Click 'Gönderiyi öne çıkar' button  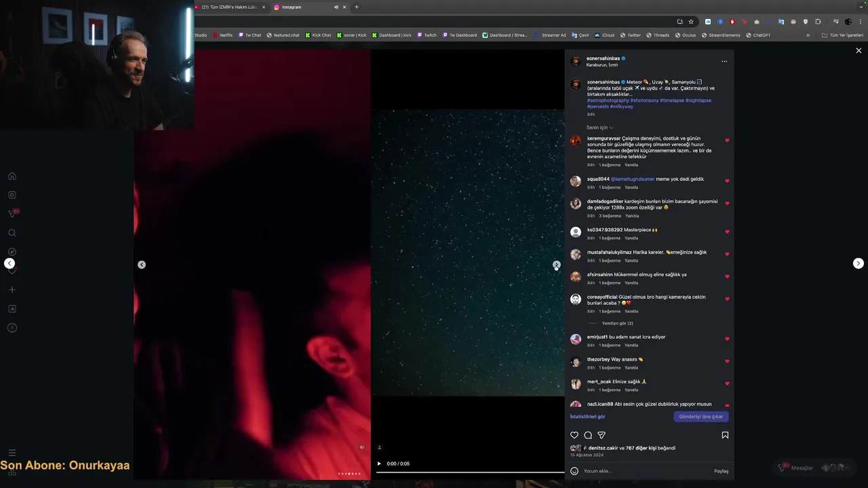coord(701,417)
